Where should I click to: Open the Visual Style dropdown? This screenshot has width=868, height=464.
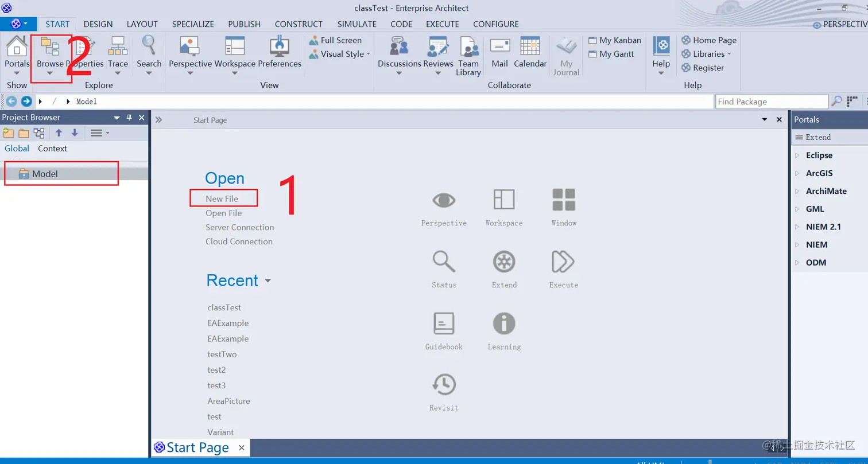click(x=339, y=54)
